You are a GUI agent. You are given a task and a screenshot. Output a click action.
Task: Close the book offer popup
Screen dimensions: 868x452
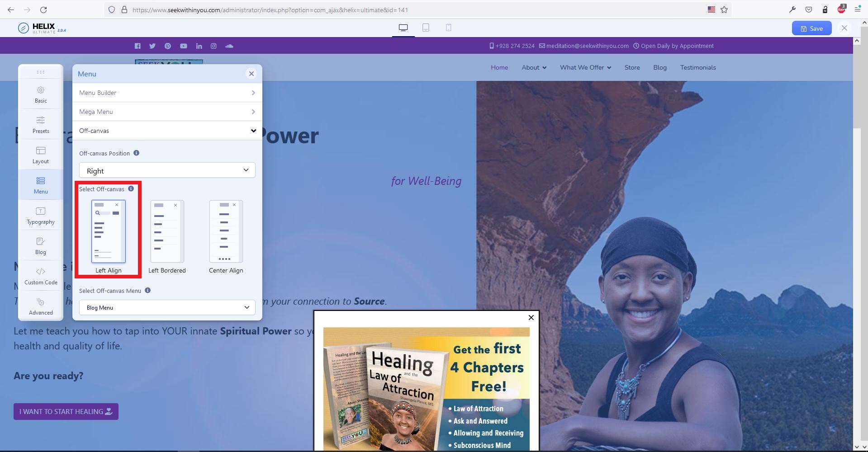click(x=531, y=317)
